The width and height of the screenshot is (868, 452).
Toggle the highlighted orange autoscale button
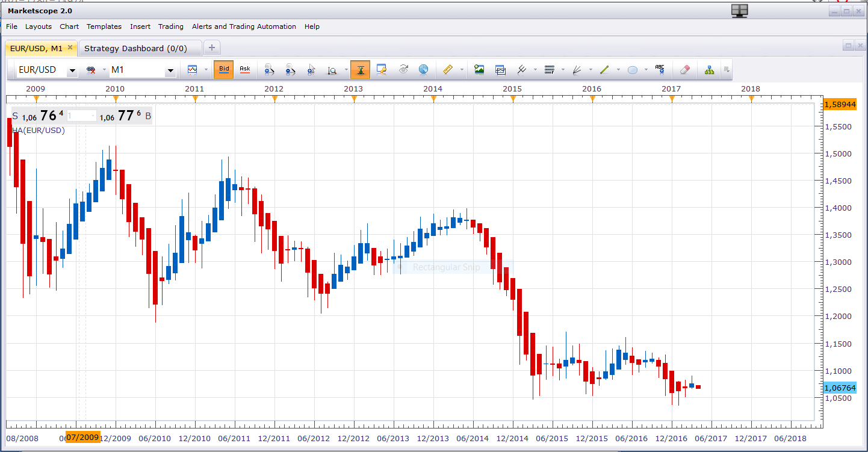click(360, 70)
